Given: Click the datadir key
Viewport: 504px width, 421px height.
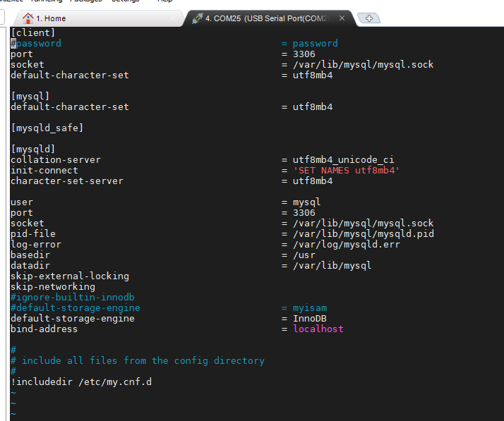Looking at the screenshot, I should 30,265.
